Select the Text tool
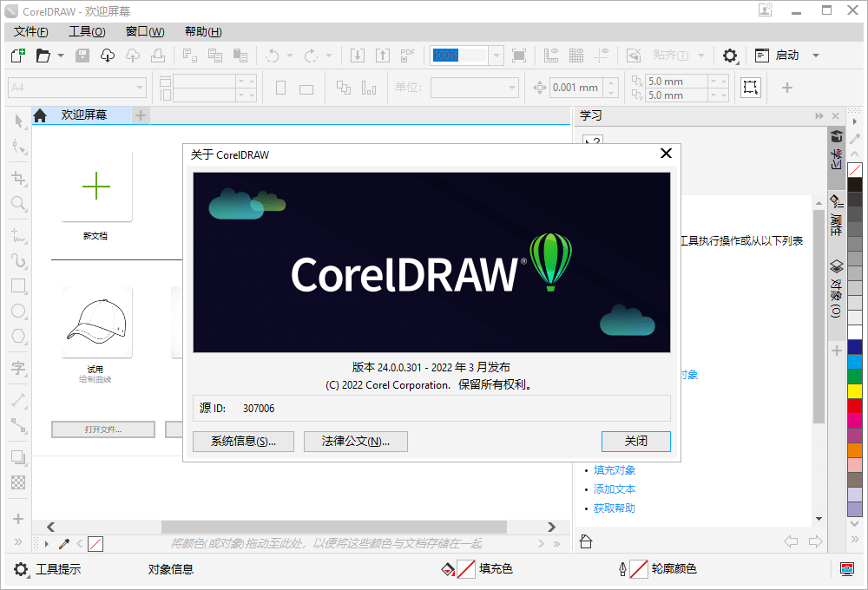868x590 pixels. pos(17,369)
